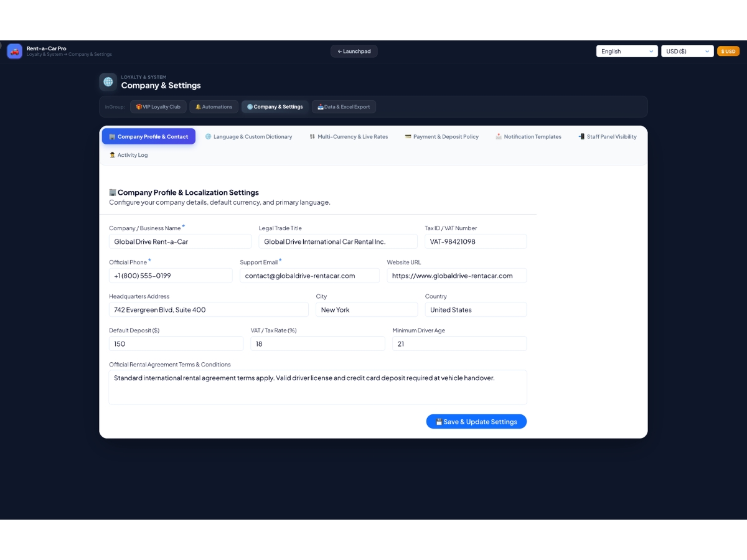Open the VIP Loyalty Club group
The width and height of the screenshot is (747, 560).
(x=158, y=107)
